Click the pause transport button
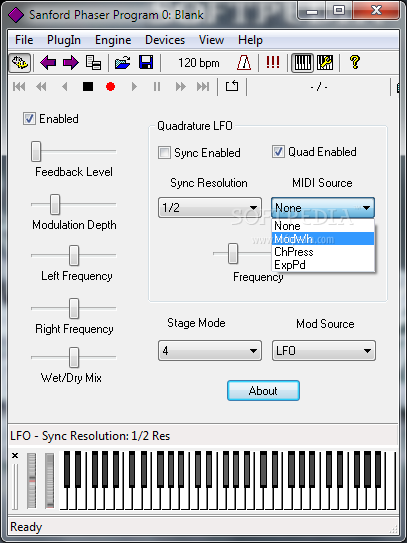Screen dimensions: 407x543 [157, 87]
